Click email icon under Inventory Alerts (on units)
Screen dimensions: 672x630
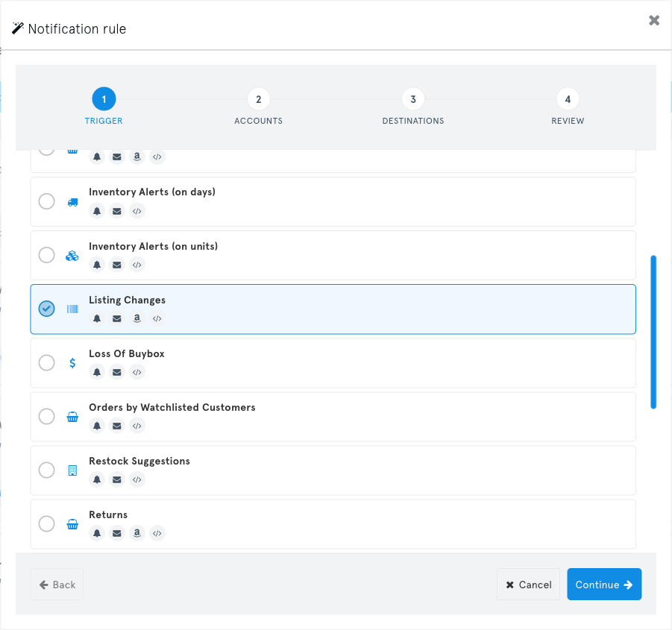coord(117,265)
